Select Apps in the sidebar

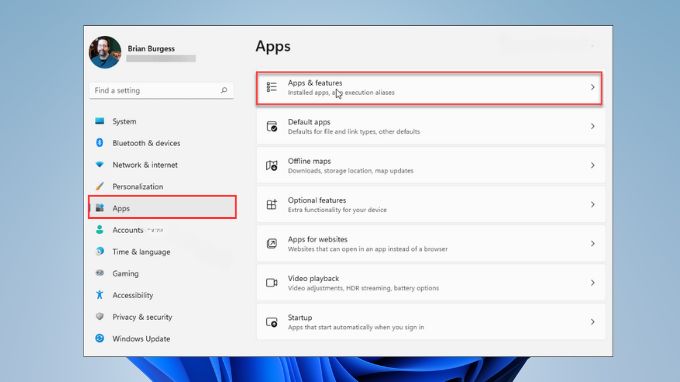(x=162, y=207)
